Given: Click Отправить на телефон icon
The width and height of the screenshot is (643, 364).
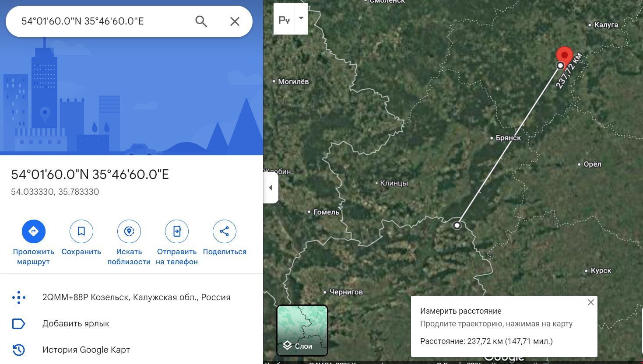Looking at the screenshot, I should [176, 231].
